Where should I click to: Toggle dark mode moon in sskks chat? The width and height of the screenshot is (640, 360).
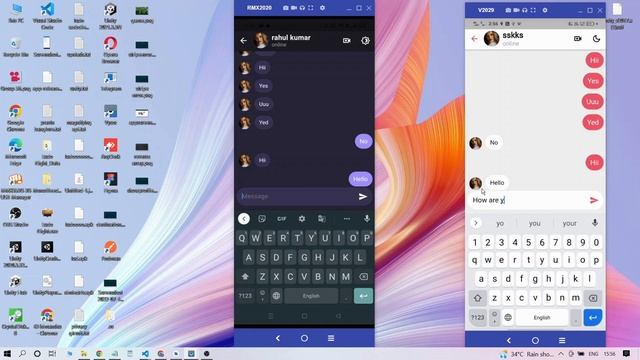pyautogui.click(x=596, y=39)
